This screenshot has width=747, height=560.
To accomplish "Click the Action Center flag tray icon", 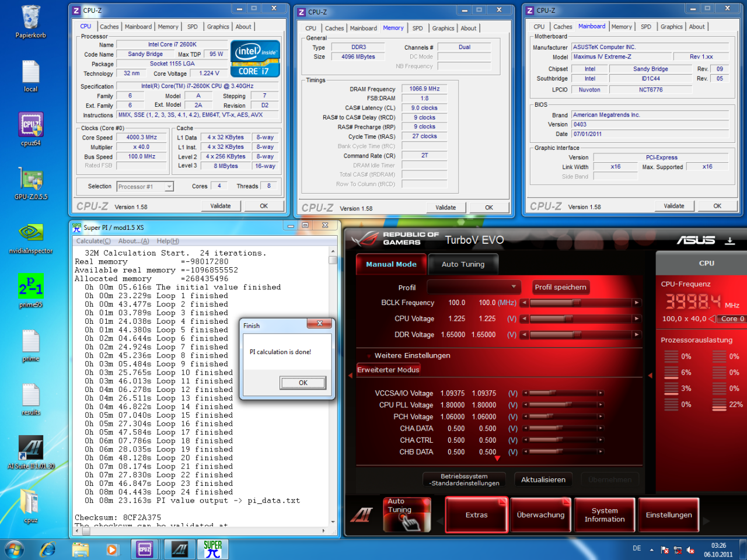I will click(665, 549).
